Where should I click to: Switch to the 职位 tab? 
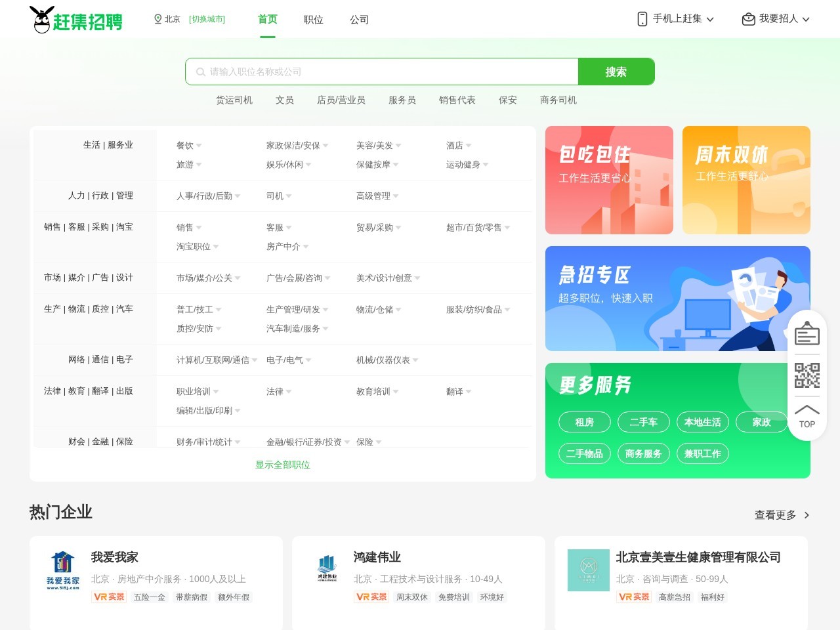(313, 20)
